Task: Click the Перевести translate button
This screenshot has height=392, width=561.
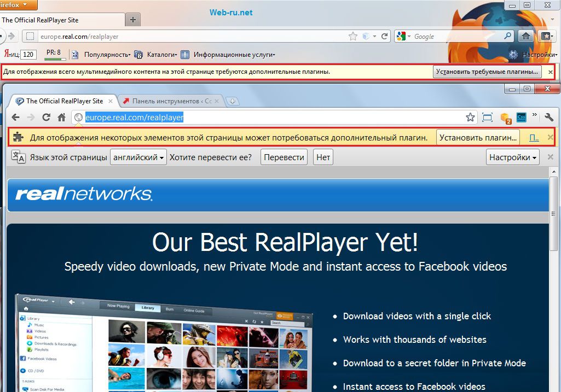Action: coord(284,157)
